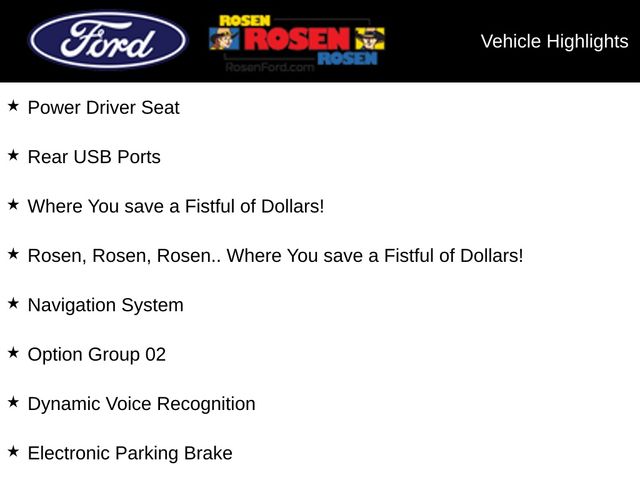The width and height of the screenshot is (640, 480).
Task: Click the text starting with Rosen, Rosen, Rosen
Action: pyautogui.click(x=275, y=256)
